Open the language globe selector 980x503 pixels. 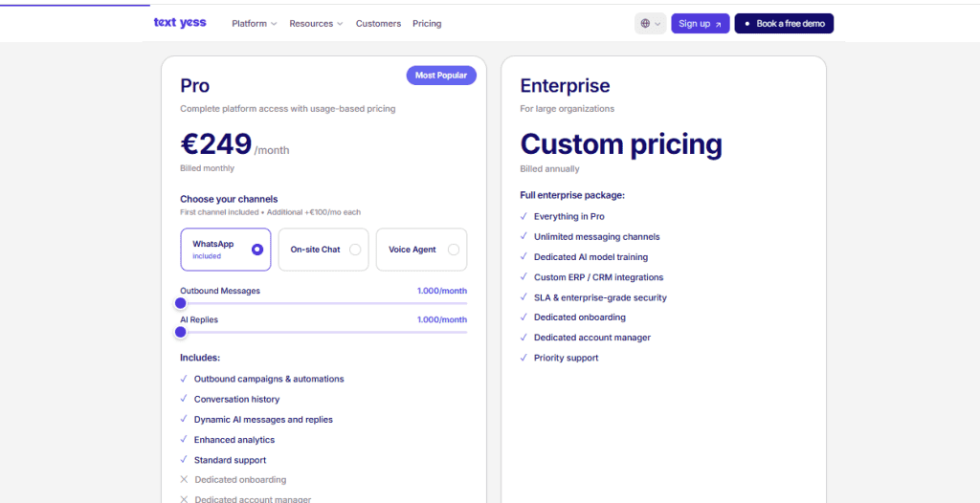coord(650,24)
